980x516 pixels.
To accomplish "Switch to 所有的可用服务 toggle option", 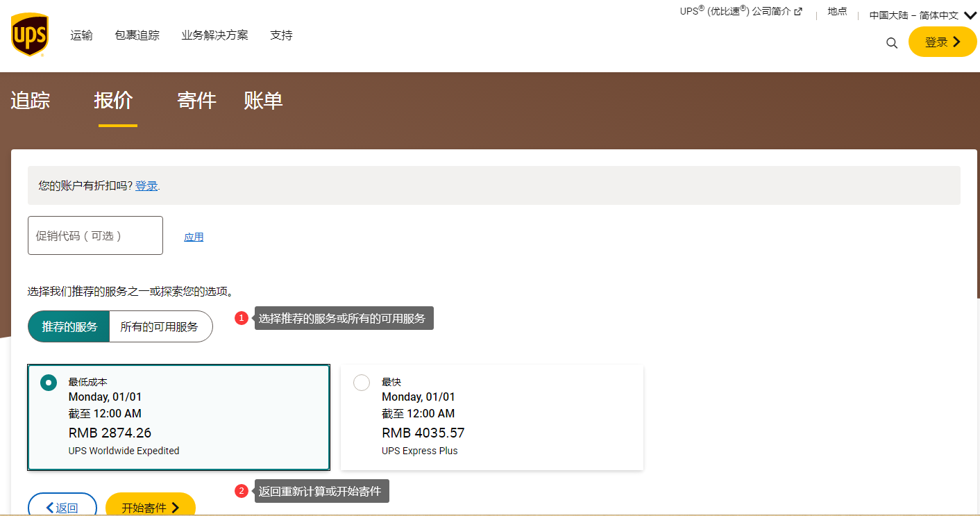I will pyautogui.click(x=160, y=326).
